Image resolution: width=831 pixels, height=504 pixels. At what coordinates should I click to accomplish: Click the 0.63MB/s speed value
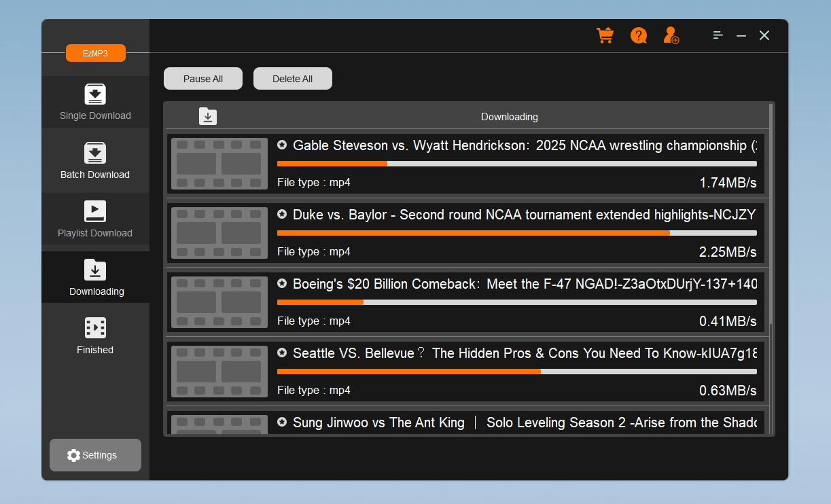point(728,391)
